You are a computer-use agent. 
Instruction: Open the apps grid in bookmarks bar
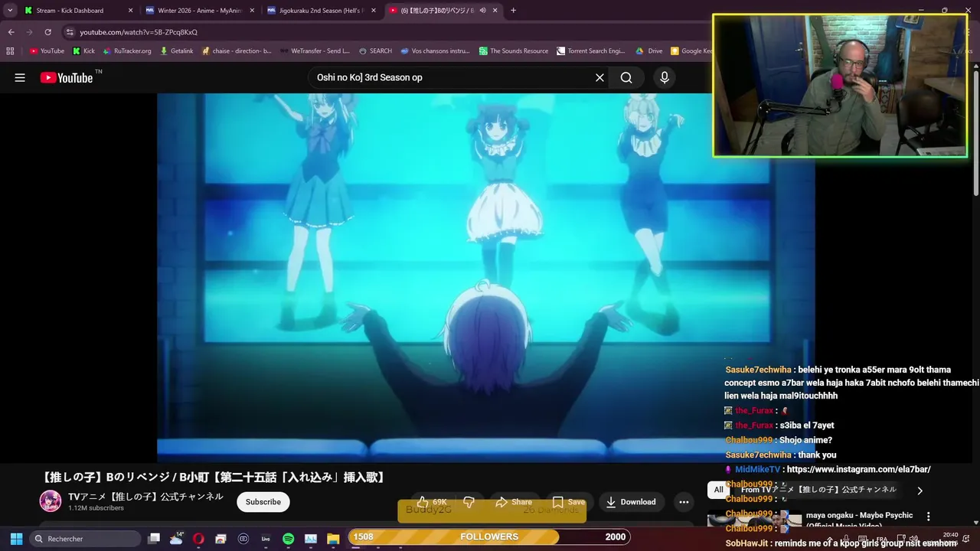point(10,51)
